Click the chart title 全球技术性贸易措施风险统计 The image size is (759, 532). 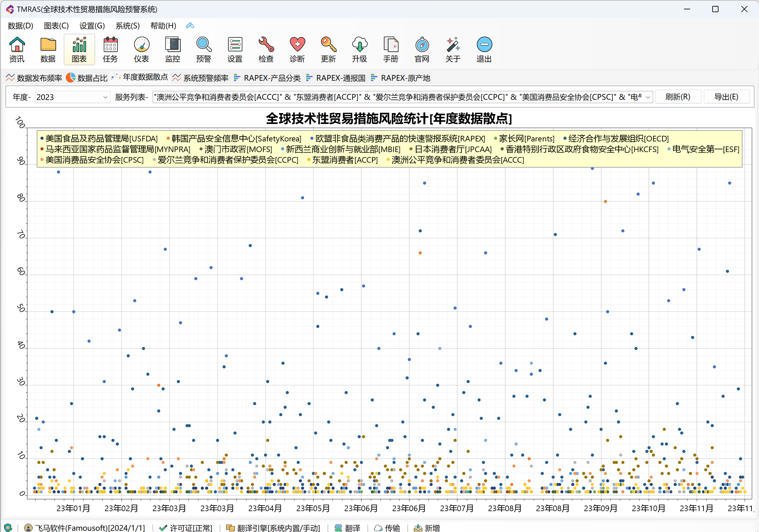click(x=389, y=118)
